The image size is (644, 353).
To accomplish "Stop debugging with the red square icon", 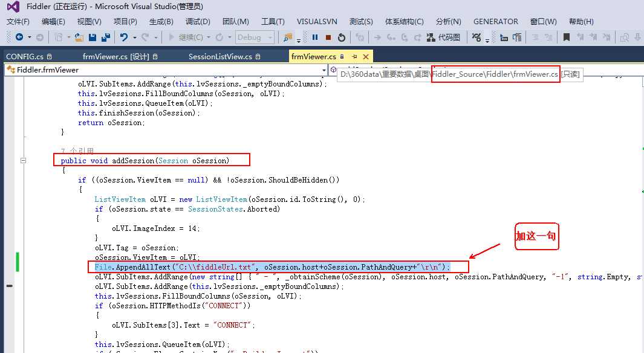I will point(328,37).
